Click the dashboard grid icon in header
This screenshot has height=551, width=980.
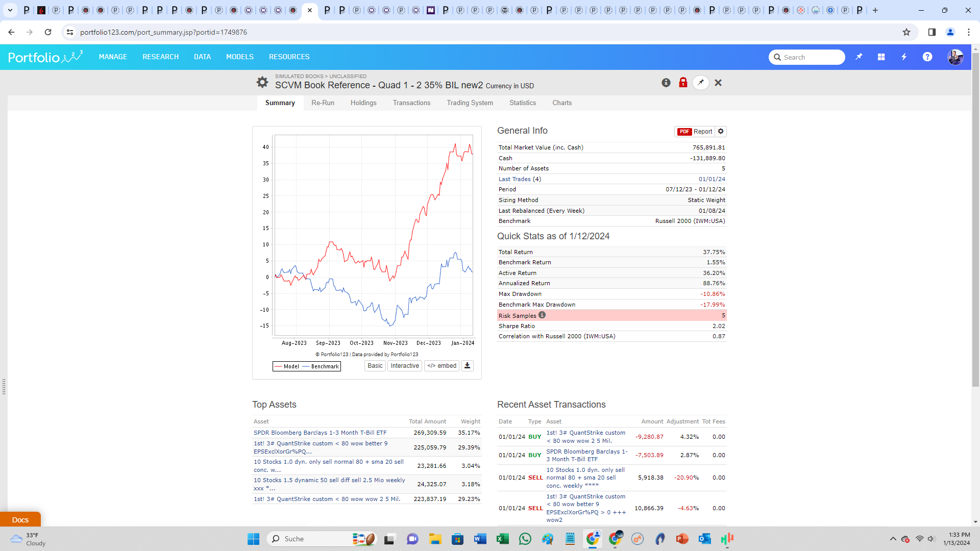(881, 57)
